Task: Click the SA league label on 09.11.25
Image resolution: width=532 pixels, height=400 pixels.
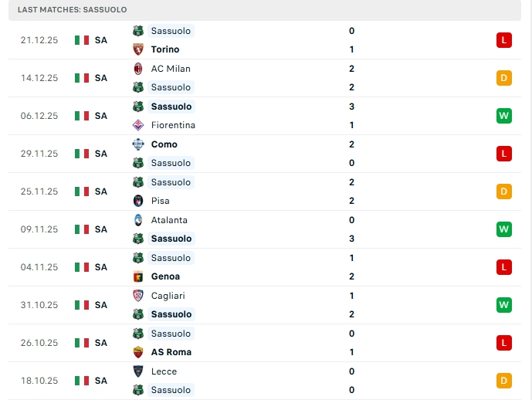Action: click(x=101, y=229)
